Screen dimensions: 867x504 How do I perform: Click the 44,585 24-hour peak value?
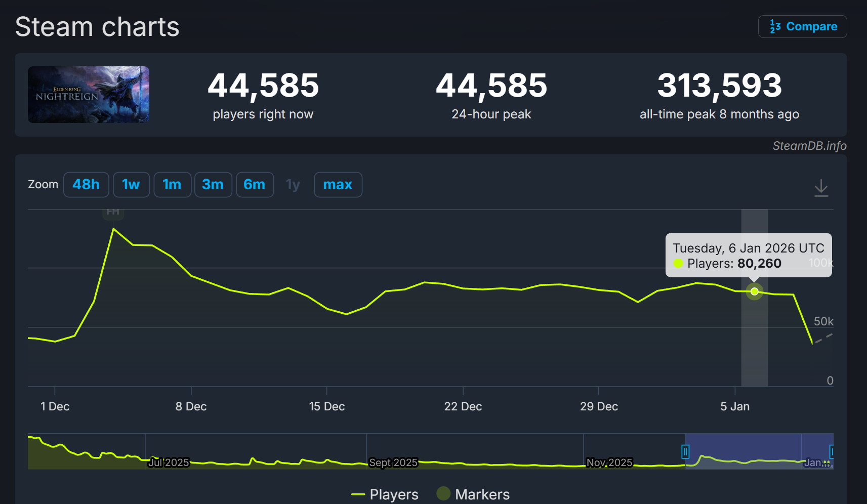pyautogui.click(x=491, y=85)
